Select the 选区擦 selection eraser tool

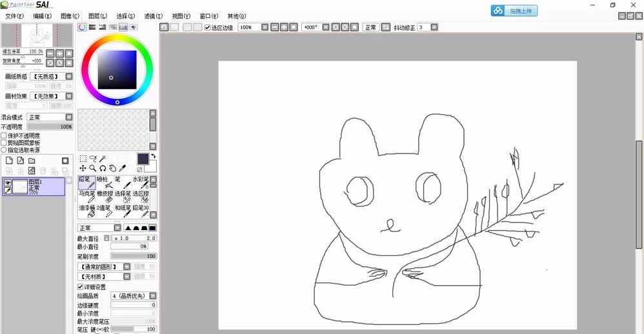pyautogui.click(x=141, y=197)
